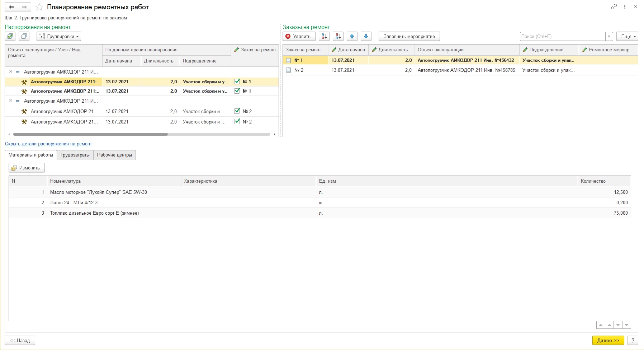Add form to favorites with star icon
Image resolution: width=644 pixels, height=350 pixels.
pyautogui.click(x=39, y=7)
